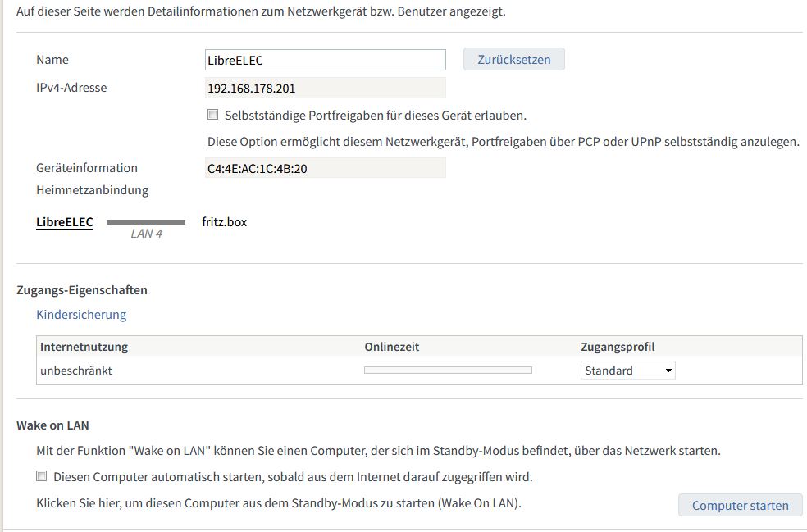Click the Zugangs-Eigenschaften section heading
This screenshot has width=807, height=532.
pos(82,290)
